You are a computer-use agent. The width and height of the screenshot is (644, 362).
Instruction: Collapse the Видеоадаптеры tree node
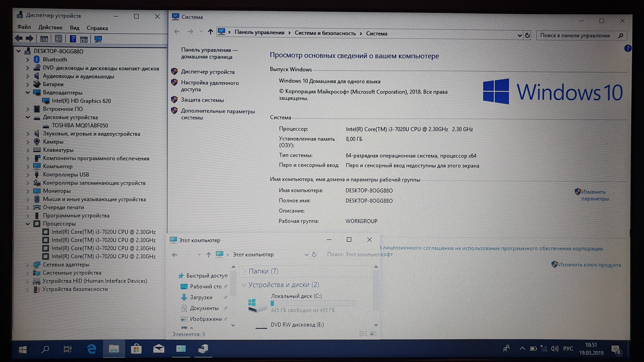coord(28,92)
